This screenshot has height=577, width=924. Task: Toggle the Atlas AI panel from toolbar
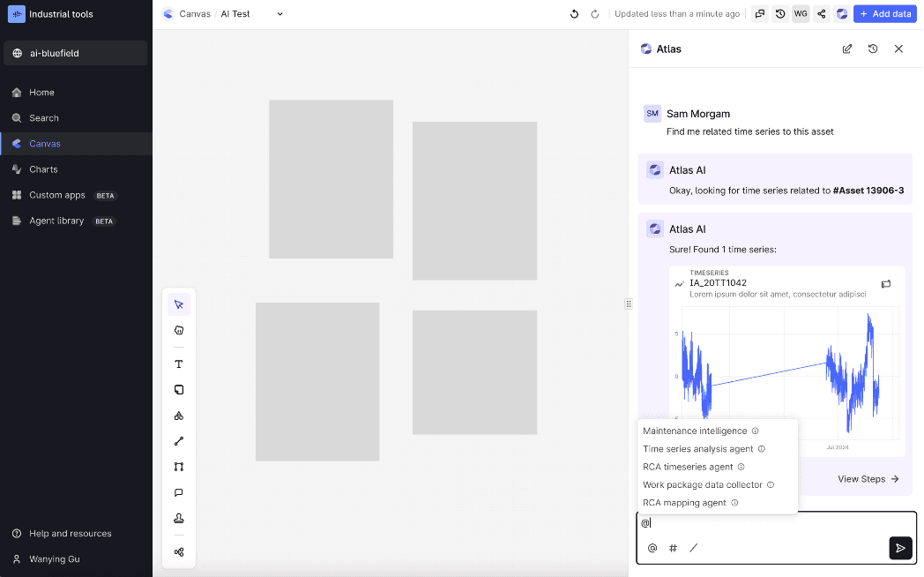point(842,14)
